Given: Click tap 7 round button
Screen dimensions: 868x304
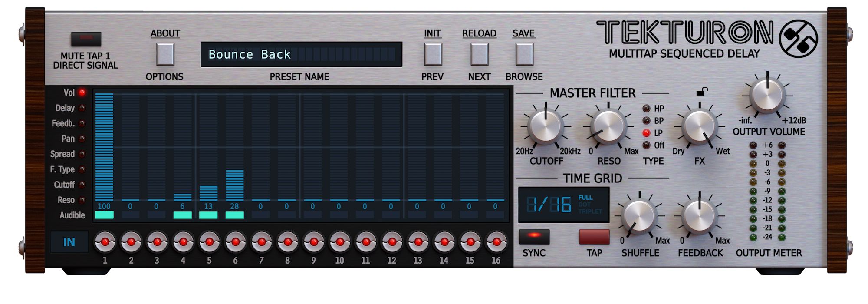Looking at the screenshot, I should point(261,241).
